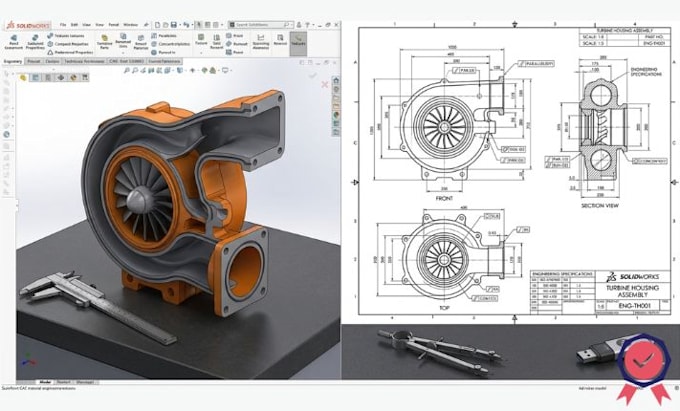Click the first large ribbon button beside the logo
The height and width of the screenshot is (411, 680).
pos(13,42)
